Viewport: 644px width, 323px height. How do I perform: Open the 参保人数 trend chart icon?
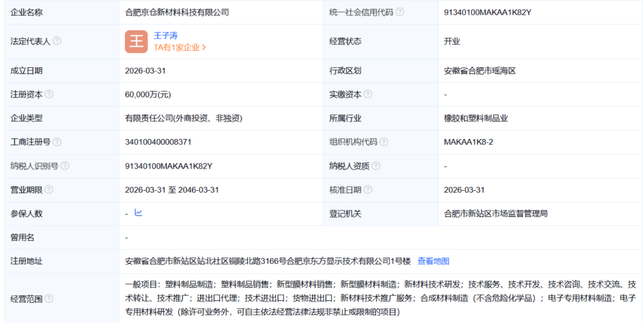138,213
